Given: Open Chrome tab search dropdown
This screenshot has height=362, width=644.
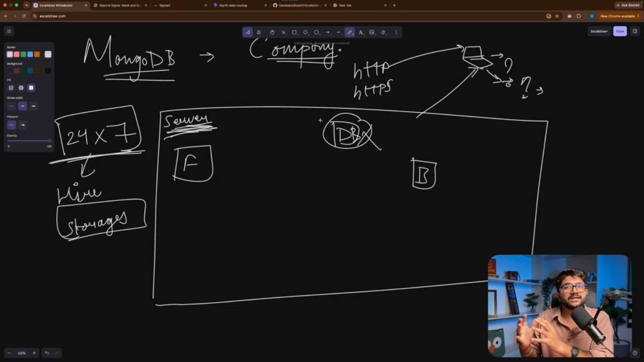Looking at the screenshot, I should click(x=26, y=5).
